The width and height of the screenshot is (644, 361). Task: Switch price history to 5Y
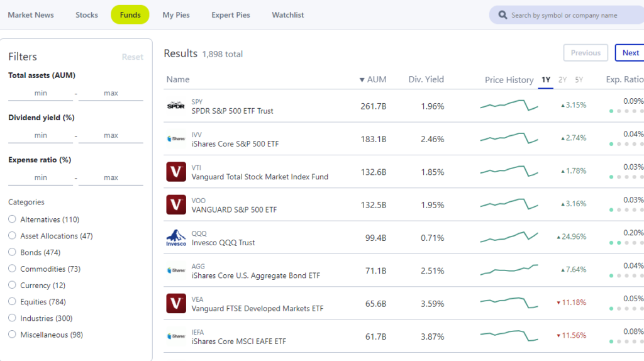(579, 80)
